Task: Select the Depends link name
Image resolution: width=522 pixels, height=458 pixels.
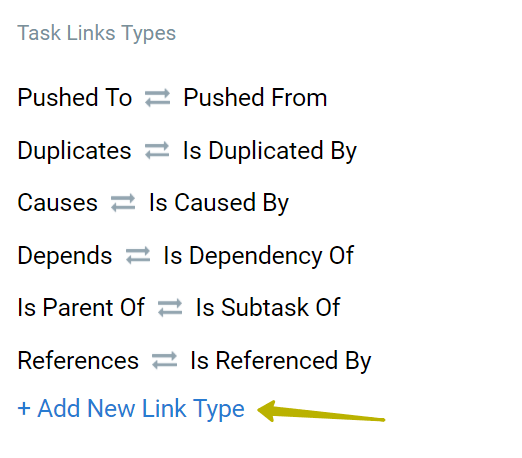Action: 65,256
